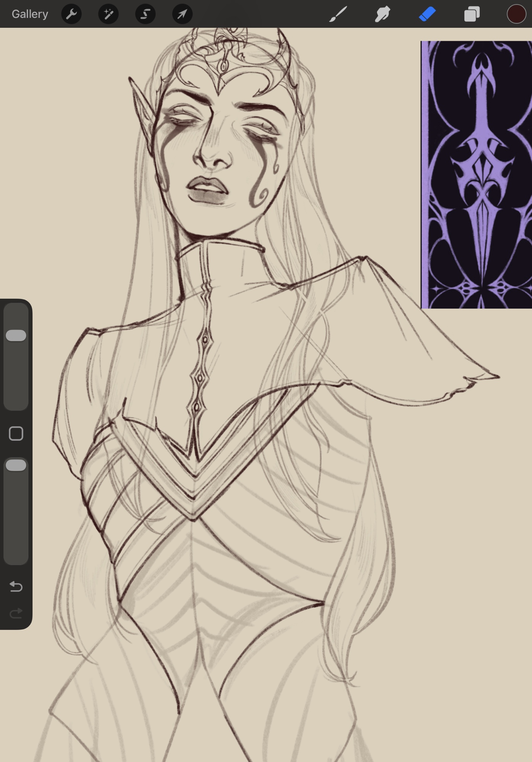The height and width of the screenshot is (762, 532).
Task: Open the dark red color swatch
Action: pyautogui.click(x=516, y=14)
